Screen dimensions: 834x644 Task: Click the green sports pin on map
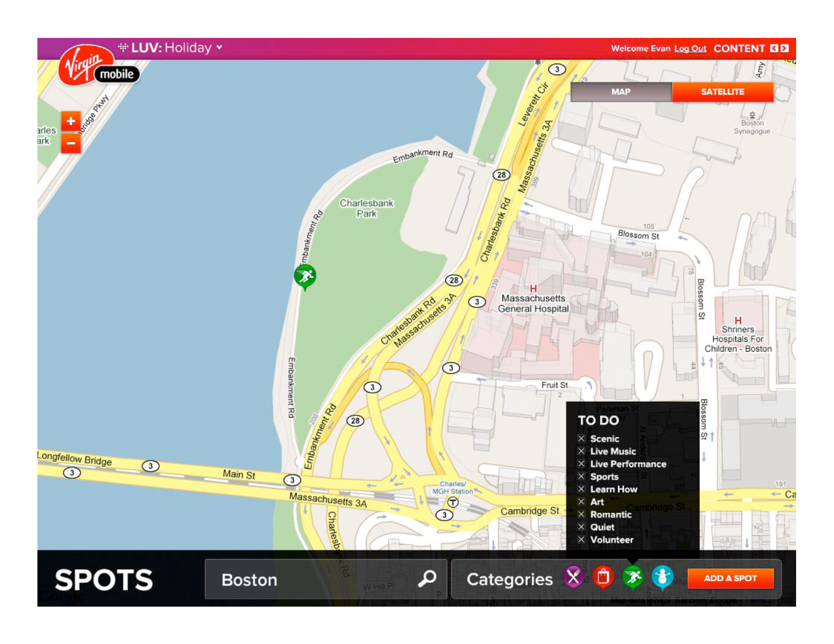[x=305, y=277]
